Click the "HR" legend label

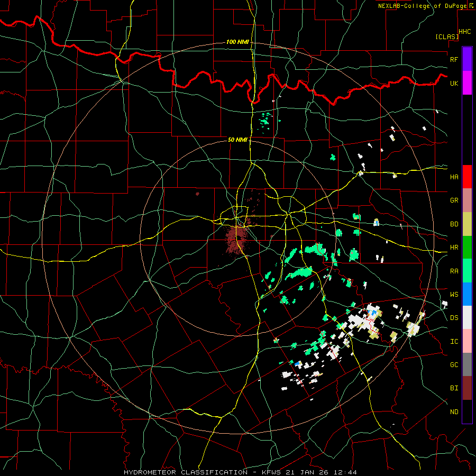click(x=454, y=248)
